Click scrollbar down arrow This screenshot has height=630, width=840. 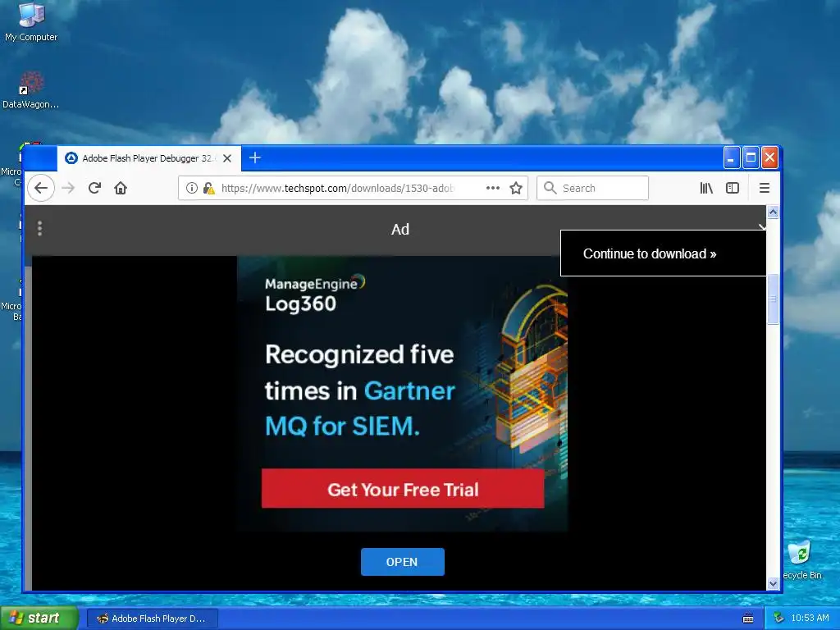773,583
